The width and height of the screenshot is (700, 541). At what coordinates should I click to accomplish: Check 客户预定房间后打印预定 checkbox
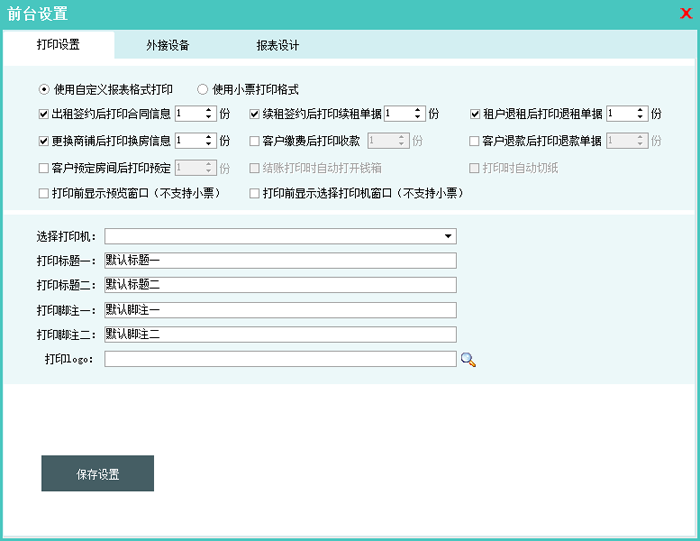[x=44, y=167]
